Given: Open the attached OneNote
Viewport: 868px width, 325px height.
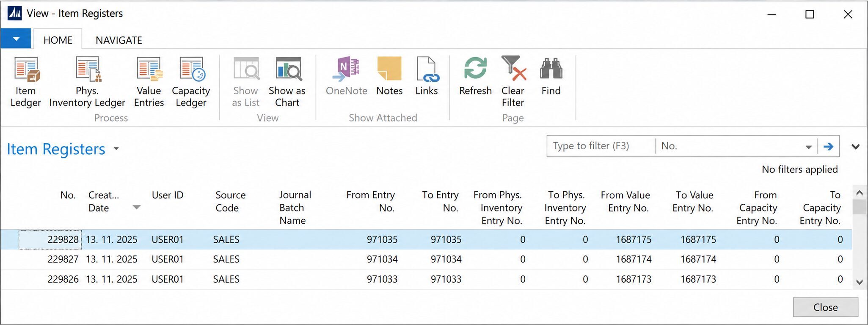Looking at the screenshot, I should pyautogui.click(x=346, y=77).
